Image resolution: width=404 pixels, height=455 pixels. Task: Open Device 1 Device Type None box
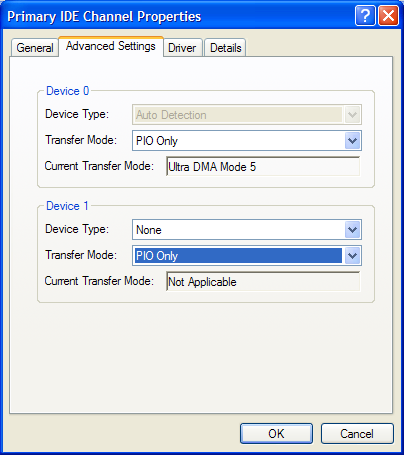point(247,230)
